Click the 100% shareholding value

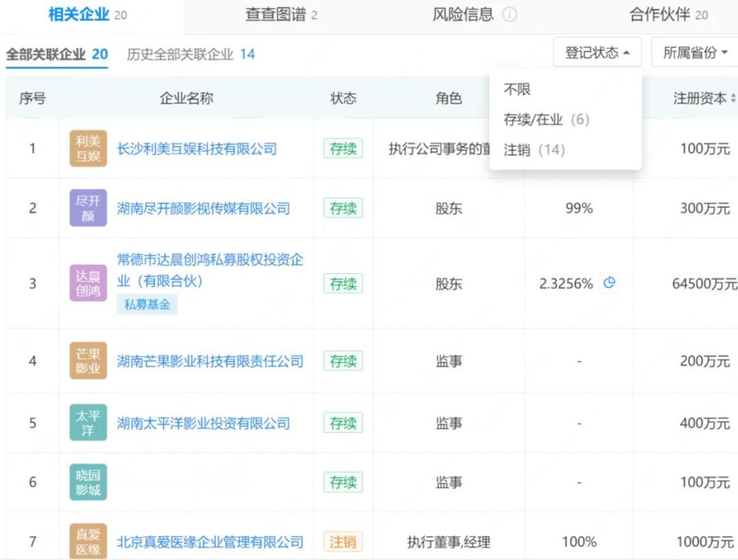click(579, 542)
